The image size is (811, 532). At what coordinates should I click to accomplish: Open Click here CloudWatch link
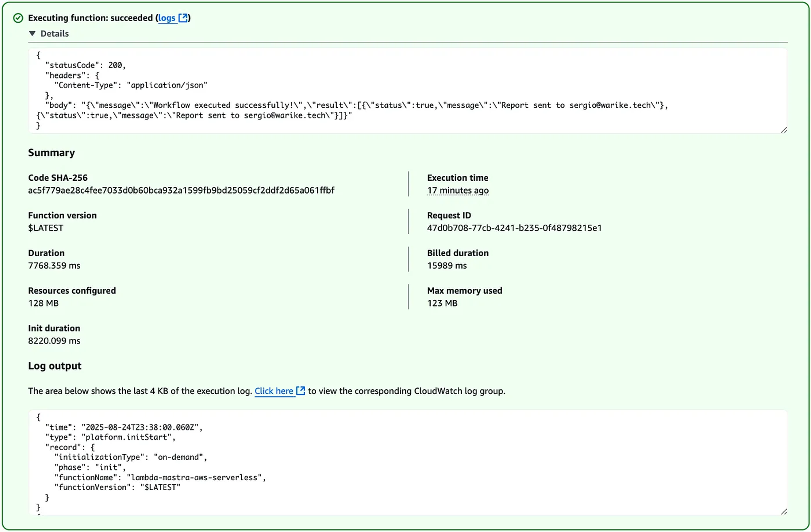pyautogui.click(x=274, y=391)
